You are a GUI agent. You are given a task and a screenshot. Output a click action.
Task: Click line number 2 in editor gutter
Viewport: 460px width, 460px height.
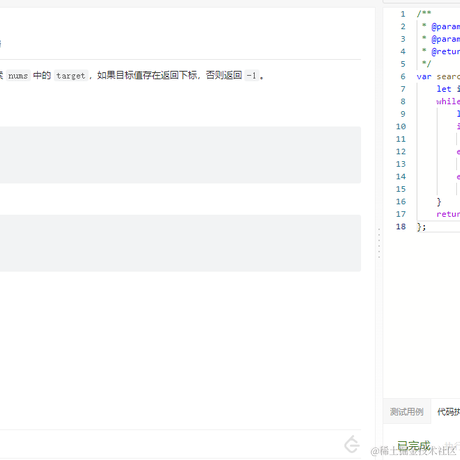pyautogui.click(x=403, y=26)
